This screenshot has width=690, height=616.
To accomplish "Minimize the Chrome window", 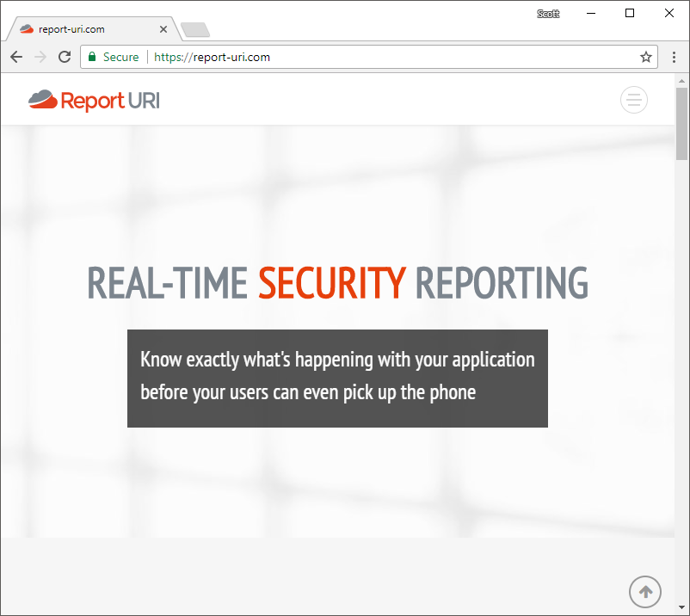I will coord(591,13).
